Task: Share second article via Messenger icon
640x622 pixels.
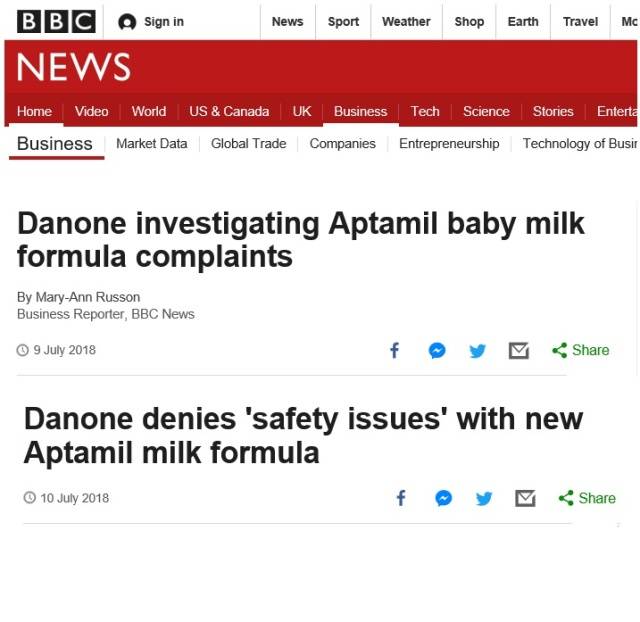Action: 443,498
